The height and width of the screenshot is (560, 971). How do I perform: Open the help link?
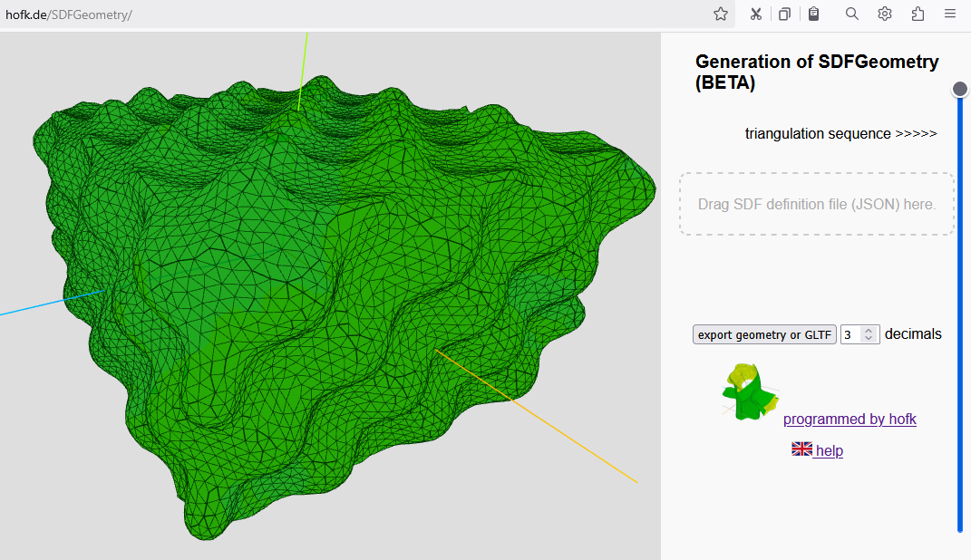coord(830,450)
